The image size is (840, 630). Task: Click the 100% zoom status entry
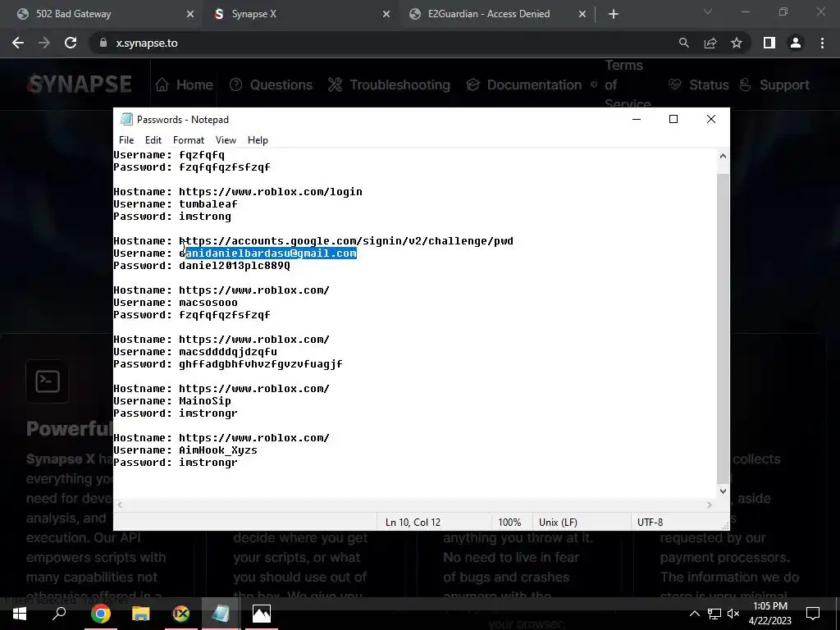(509, 522)
